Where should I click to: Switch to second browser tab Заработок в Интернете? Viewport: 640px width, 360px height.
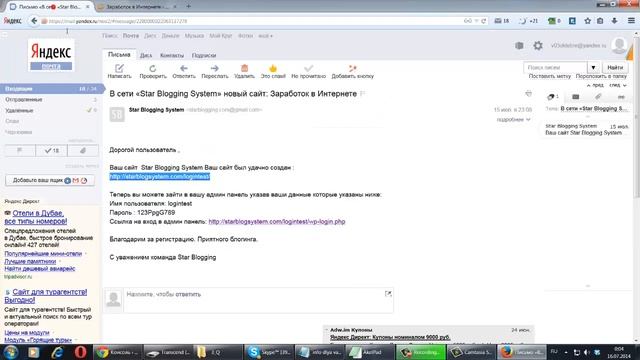[x=137, y=7]
